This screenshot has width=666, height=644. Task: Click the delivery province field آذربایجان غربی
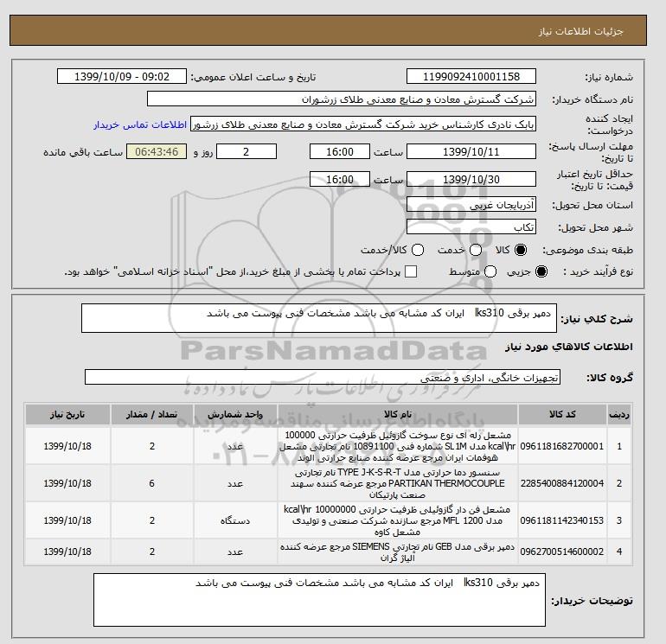471,205
